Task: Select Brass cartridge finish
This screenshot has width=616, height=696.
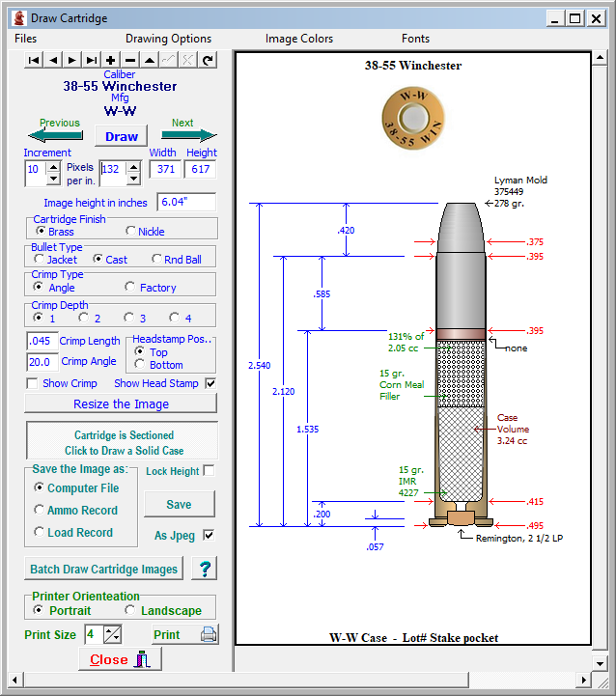Action: coord(41,231)
